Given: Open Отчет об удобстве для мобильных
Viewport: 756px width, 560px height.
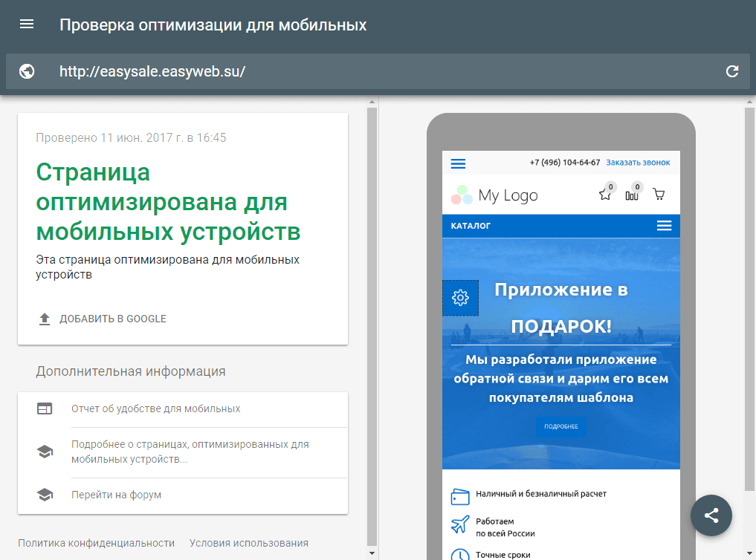Looking at the screenshot, I should click(x=155, y=408).
